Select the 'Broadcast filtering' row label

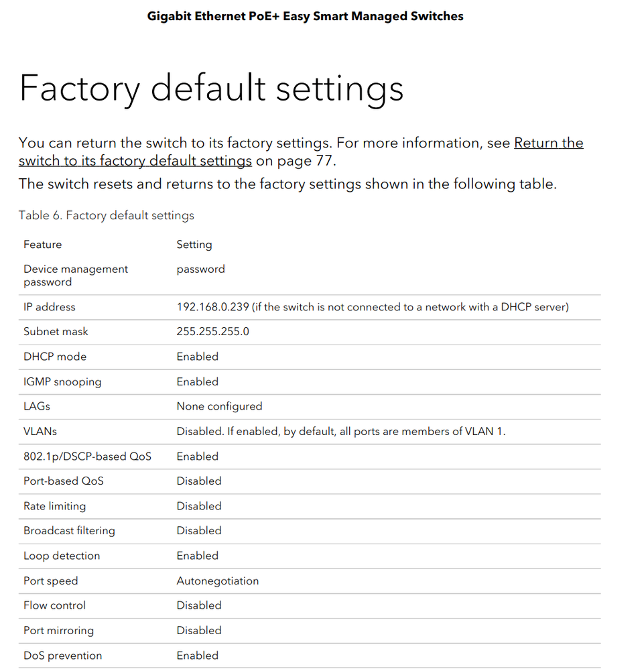[x=69, y=531]
